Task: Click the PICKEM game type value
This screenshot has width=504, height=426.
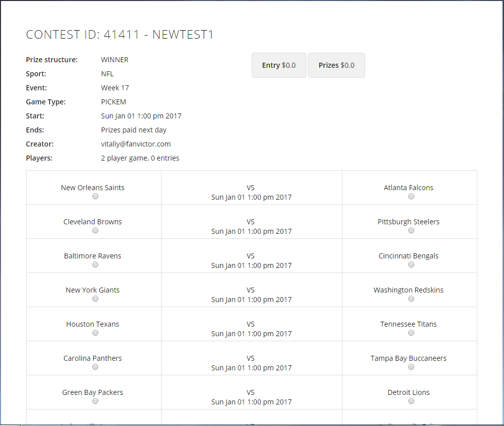Action: click(113, 102)
